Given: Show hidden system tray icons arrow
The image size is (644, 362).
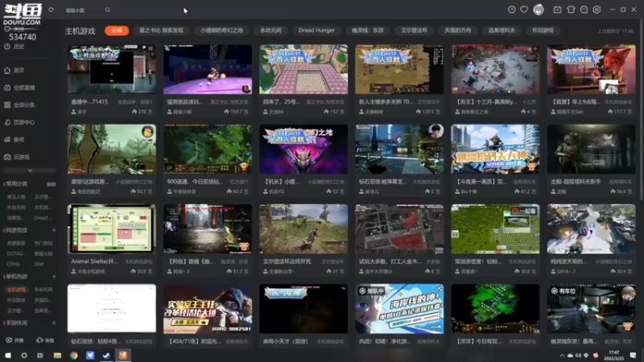Looking at the screenshot, I should (x=562, y=356).
